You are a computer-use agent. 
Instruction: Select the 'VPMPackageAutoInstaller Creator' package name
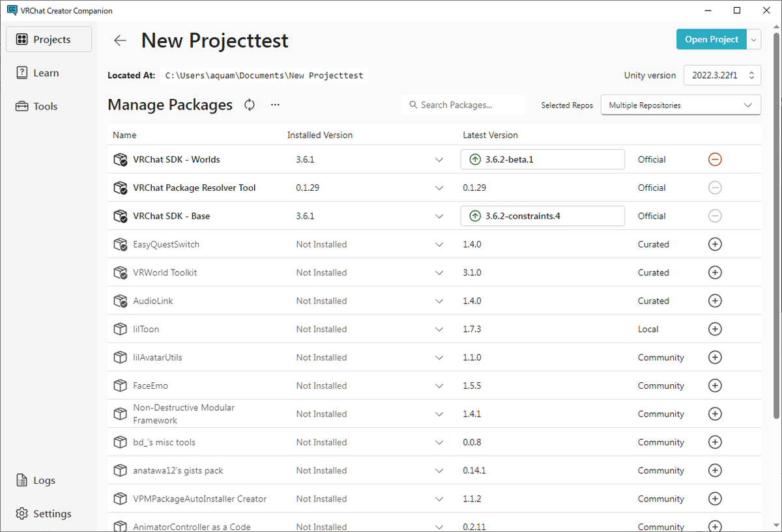tap(200, 499)
